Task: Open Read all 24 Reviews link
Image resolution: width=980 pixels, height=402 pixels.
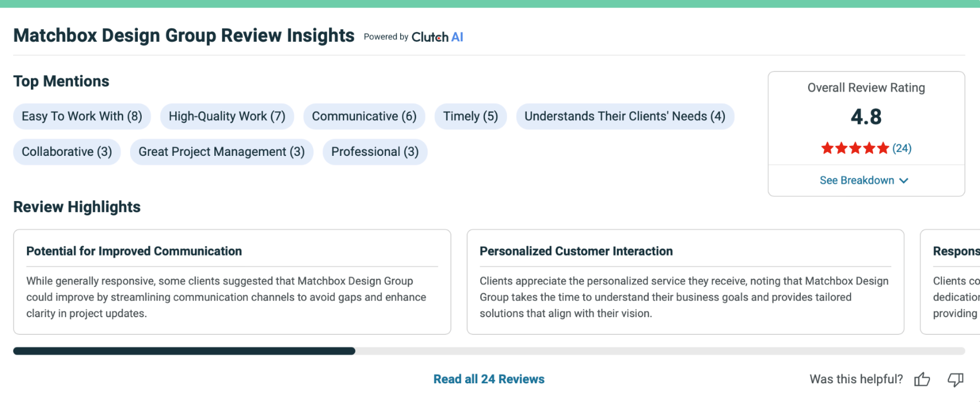Action: 488,379
